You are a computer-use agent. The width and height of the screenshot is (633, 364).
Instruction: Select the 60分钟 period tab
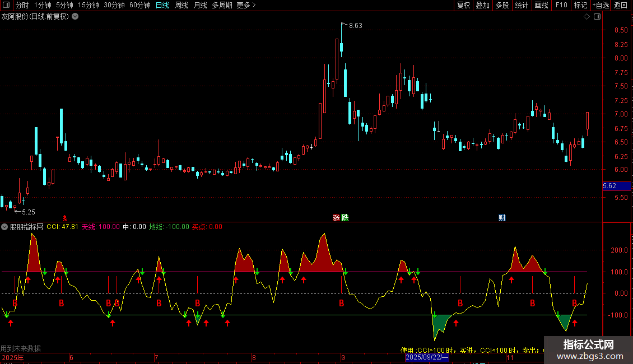[139, 5]
